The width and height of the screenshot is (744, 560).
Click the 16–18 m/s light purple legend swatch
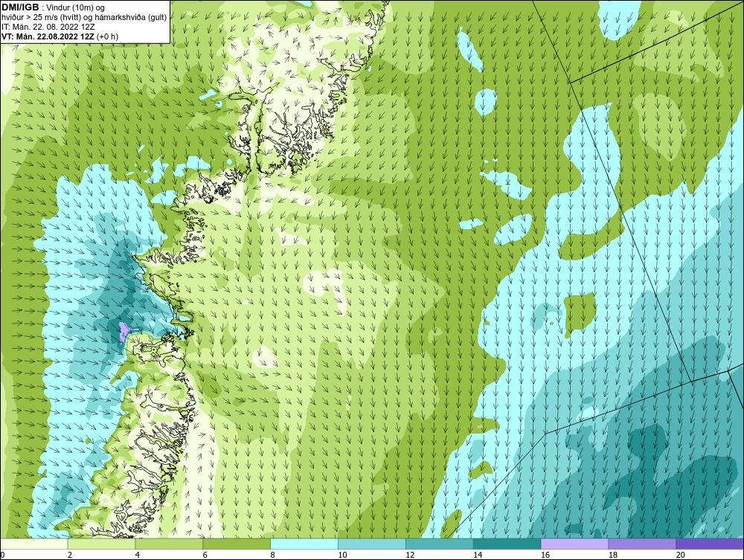pos(574,544)
